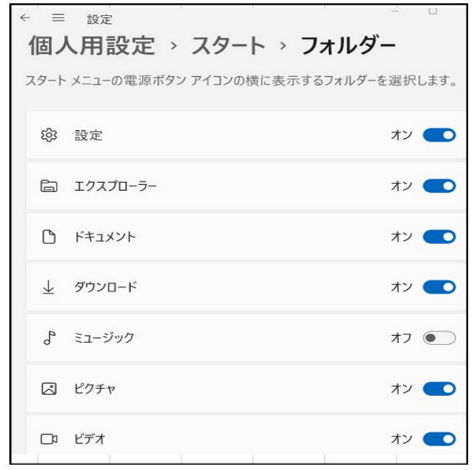The width and height of the screenshot is (476, 470).
Task: Disable the ビデオ toggle switch
Action: click(x=439, y=440)
